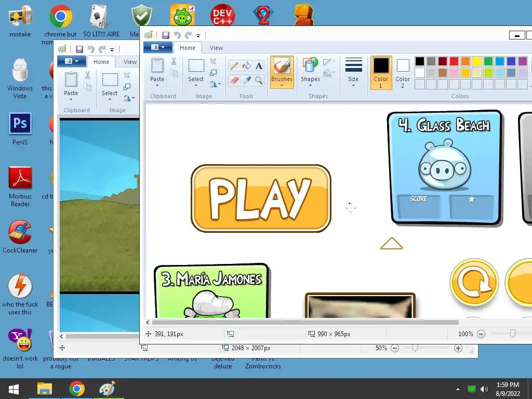This screenshot has height=399, width=532.
Task: Click the front Paint horizontal scrollbar bar
Action: click(x=305, y=322)
